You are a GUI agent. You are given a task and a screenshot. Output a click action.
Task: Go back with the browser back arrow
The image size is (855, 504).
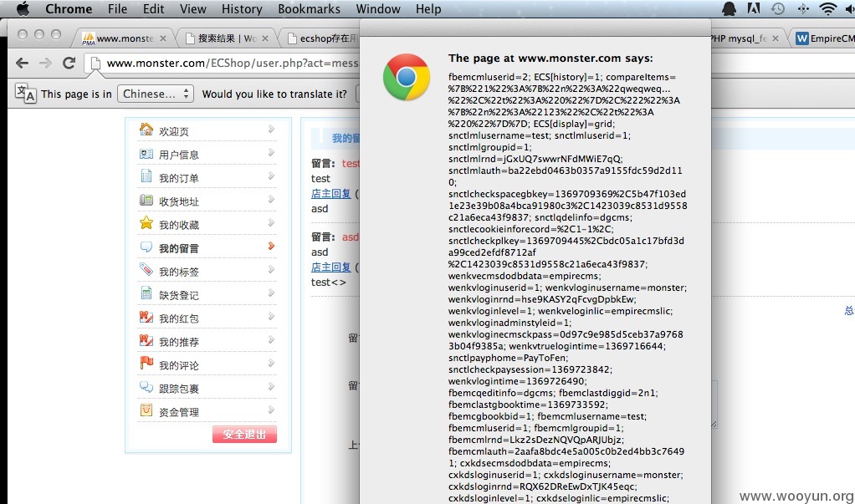[x=23, y=64]
